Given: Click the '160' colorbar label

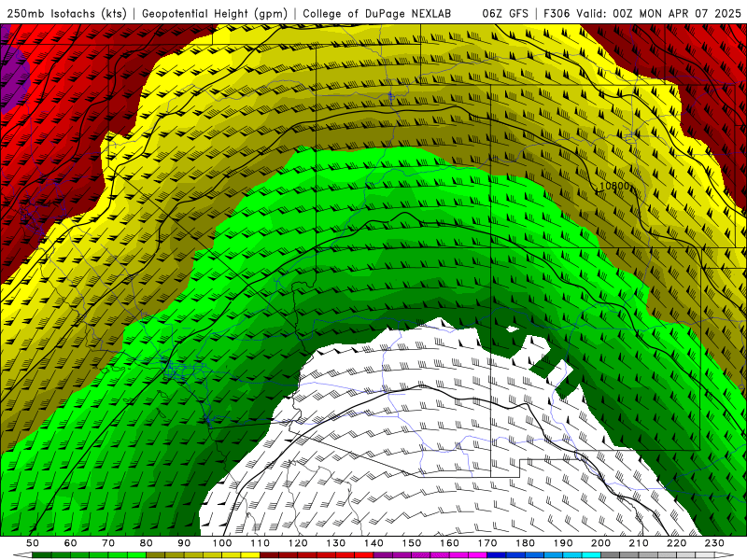Looking at the screenshot, I should click(x=449, y=543).
